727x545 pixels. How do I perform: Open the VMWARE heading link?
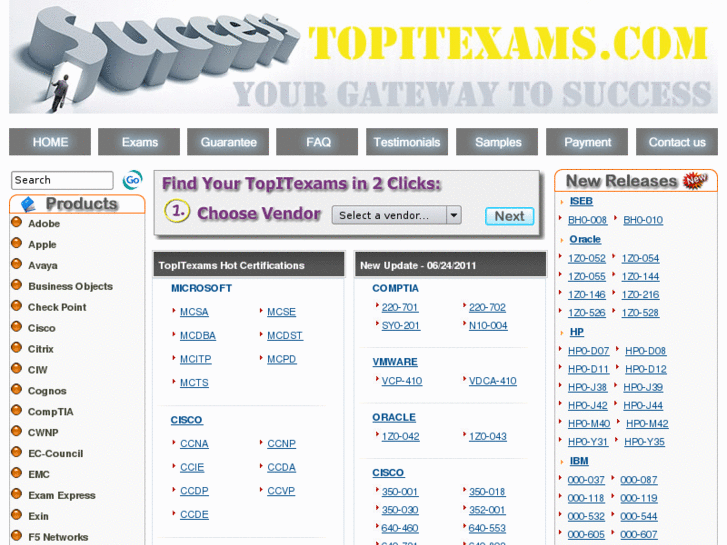(395, 362)
